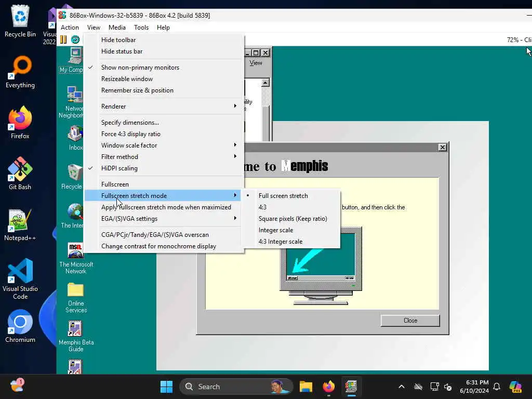Expand the Filter method submenu

(164, 157)
